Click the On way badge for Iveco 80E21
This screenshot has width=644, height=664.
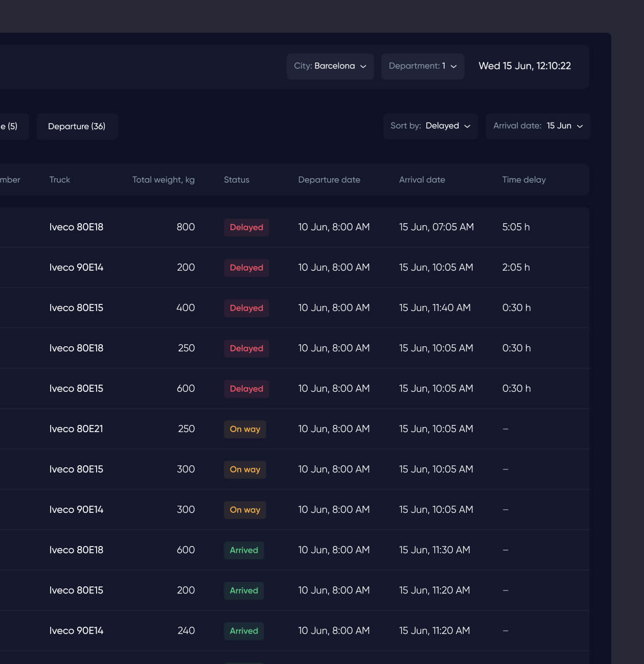point(245,429)
